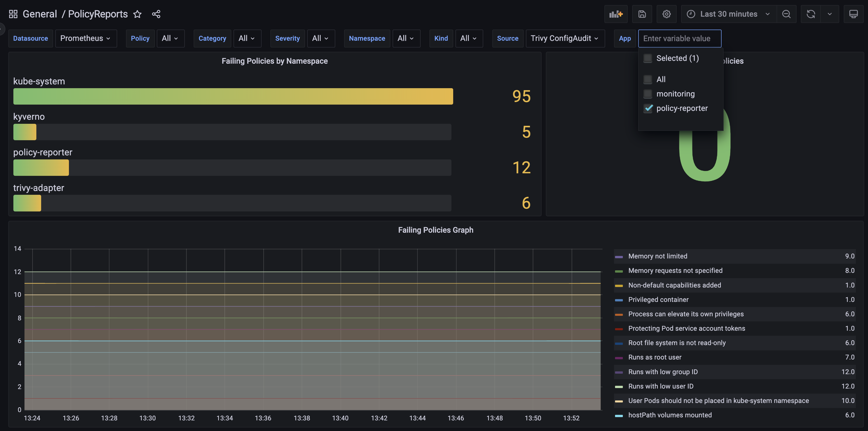Enable kiosk TV mode

tap(854, 14)
